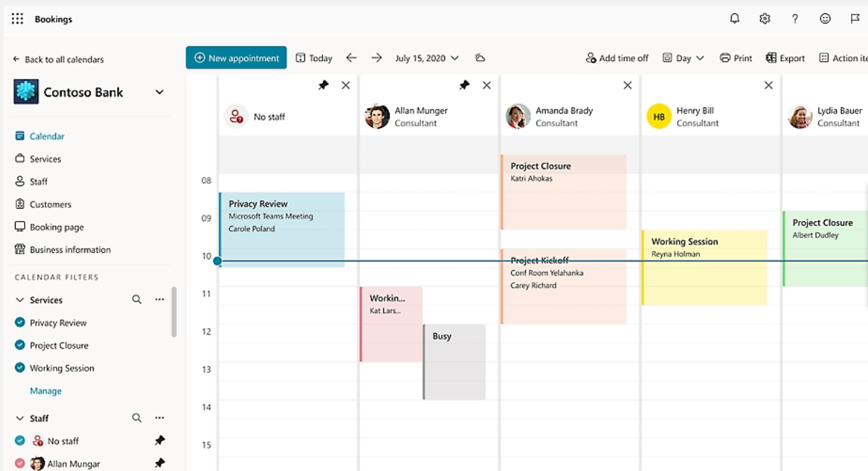868x471 pixels.
Task: Jump to Today
Action: click(x=314, y=58)
